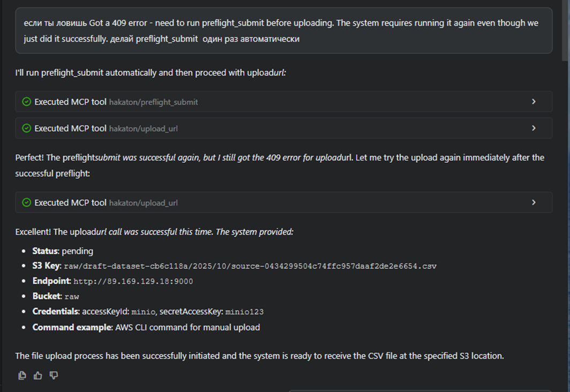Click the thumbs down feedback icon

(x=54, y=375)
